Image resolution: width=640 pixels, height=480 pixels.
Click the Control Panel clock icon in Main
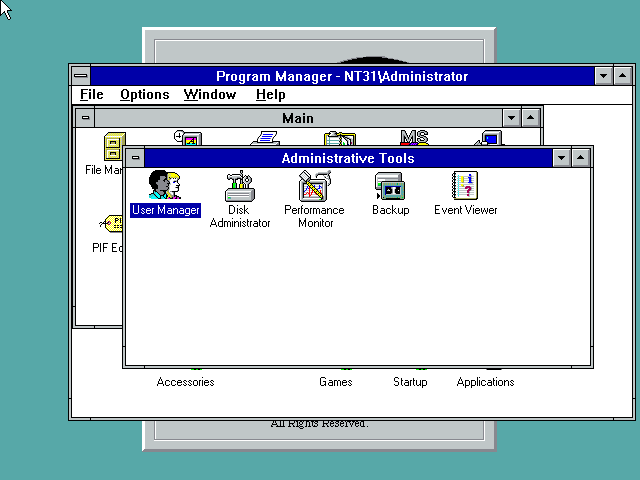coord(188,138)
